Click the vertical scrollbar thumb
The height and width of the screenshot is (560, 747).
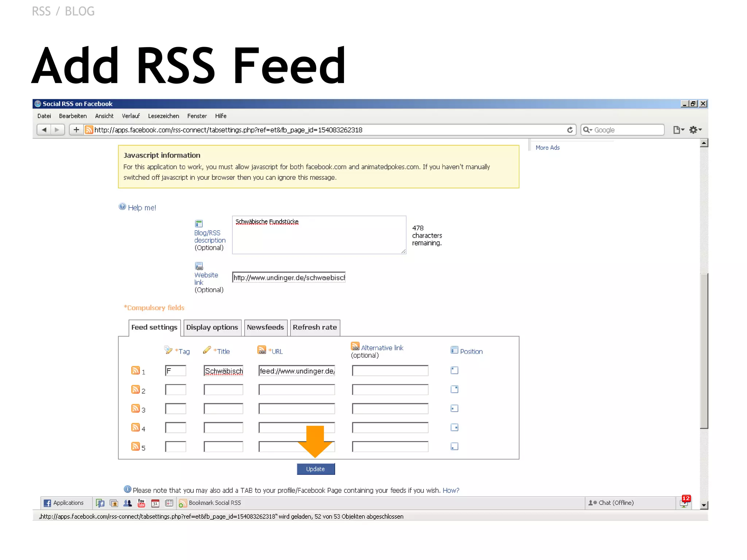point(704,351)
